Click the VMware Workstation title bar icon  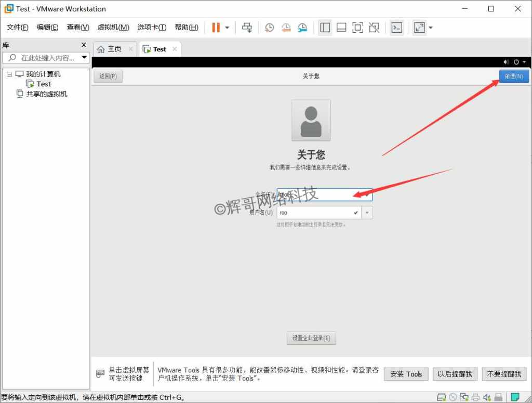click(x=9, y=9)
